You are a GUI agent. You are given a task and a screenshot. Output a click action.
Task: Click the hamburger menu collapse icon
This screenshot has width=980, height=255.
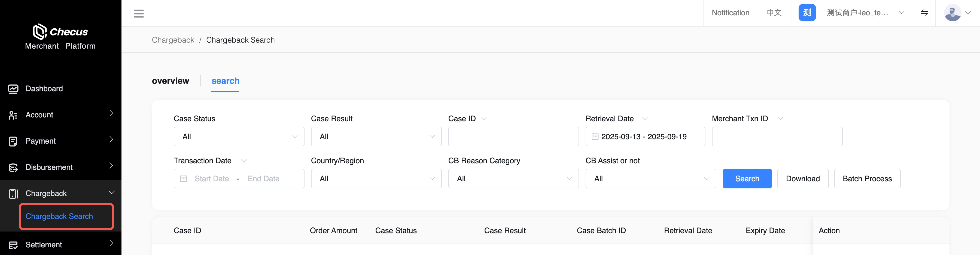pos(139,14)
